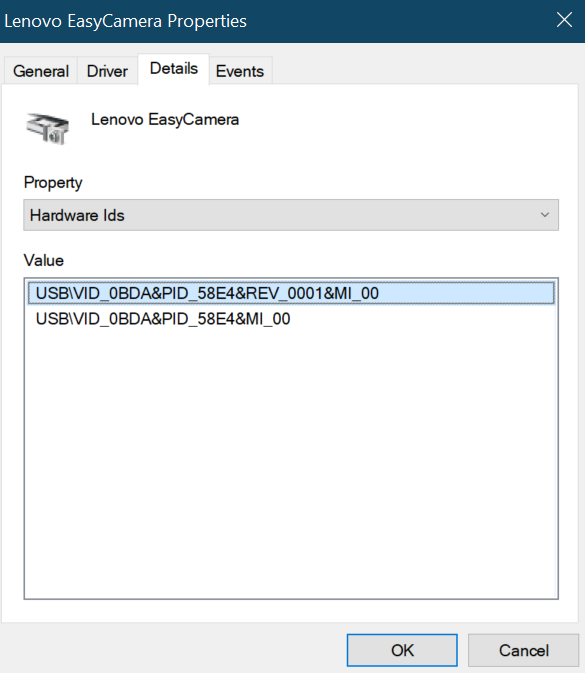Click the Property field label
This screenshot has height=676, width=585.
[53, 183]
